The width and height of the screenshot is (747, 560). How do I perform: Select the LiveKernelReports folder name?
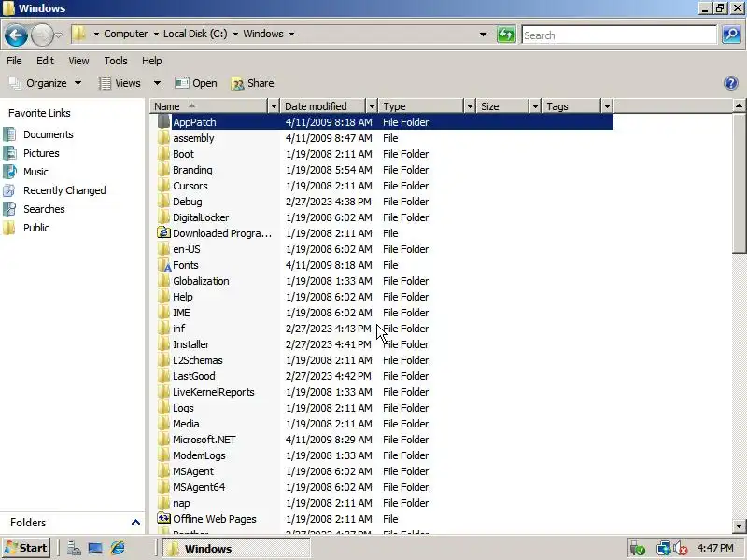click(x=214, y=392)
